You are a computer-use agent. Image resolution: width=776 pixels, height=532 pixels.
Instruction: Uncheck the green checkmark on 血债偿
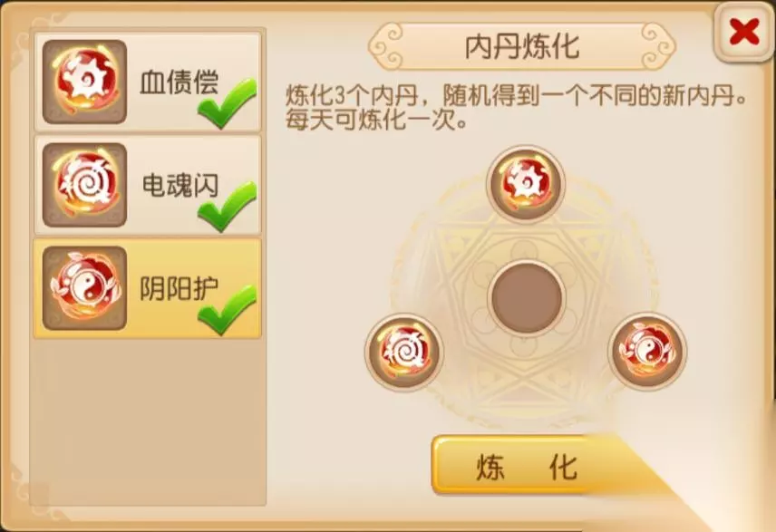click(x=228, y=103)
